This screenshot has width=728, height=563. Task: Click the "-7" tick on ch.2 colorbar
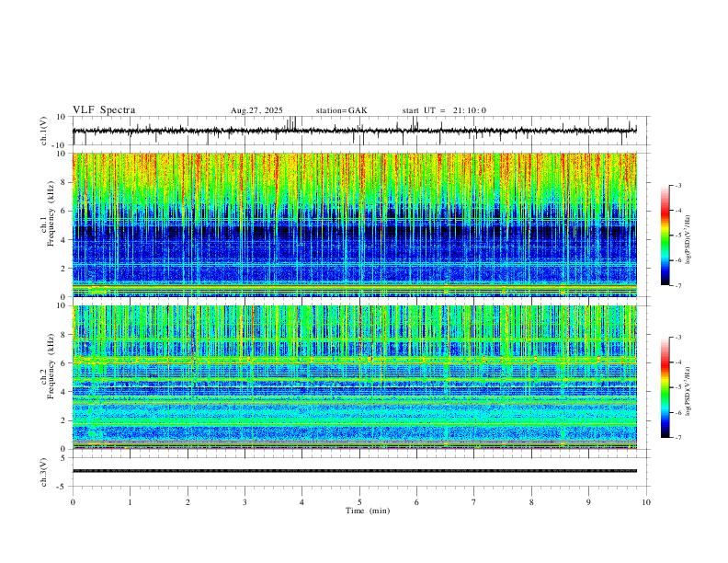[677, 438]
